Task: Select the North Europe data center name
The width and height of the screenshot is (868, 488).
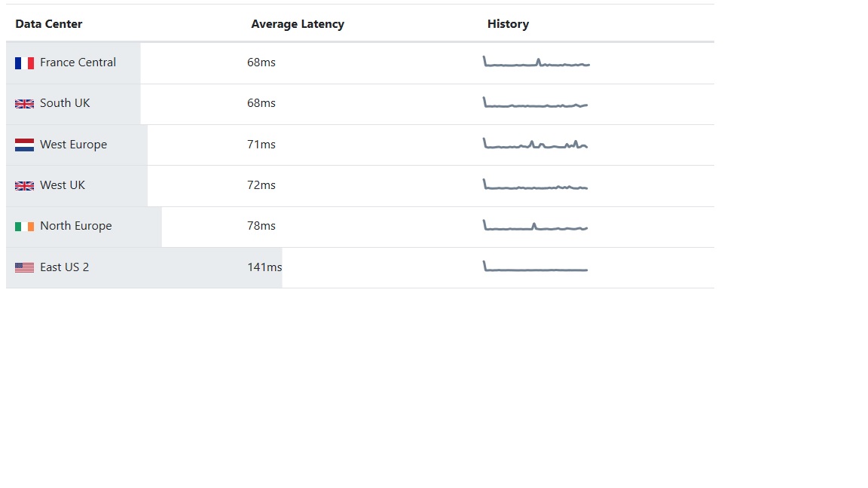Action: pyautogui.click(x=76, y=226)
